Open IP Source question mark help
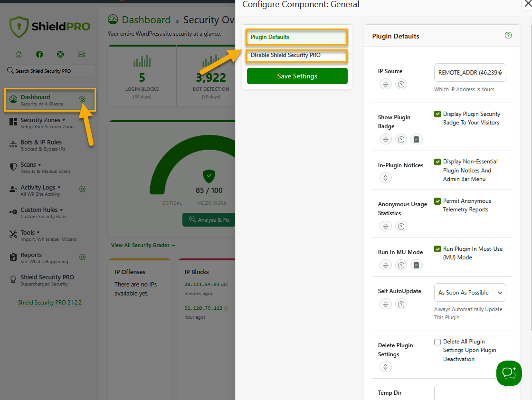This screenshot has height=400, width=532. click(401, 84)
